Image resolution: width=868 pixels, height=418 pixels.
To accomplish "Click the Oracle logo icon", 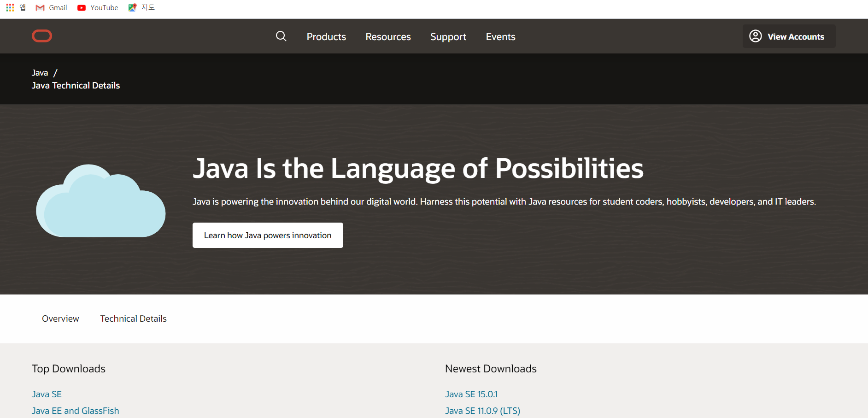I will [42, 36].
